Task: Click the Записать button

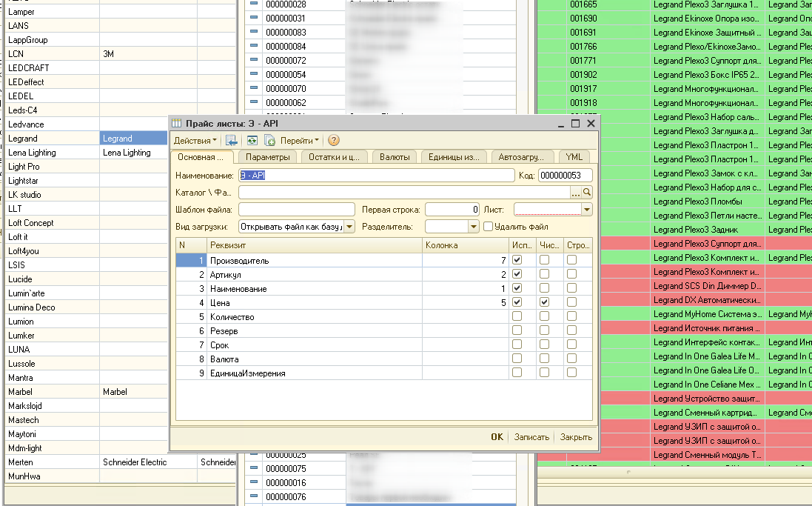Action: tap(531, 437)
